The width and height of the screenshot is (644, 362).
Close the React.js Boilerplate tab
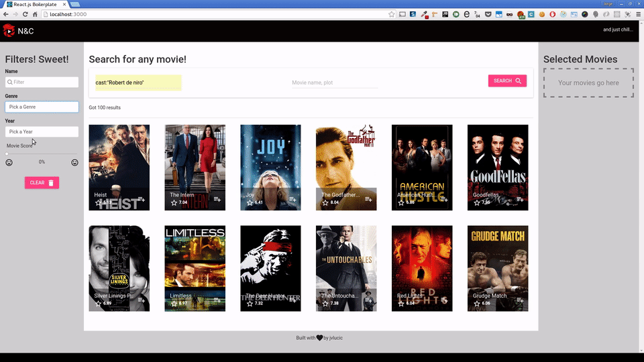[x=64, y=4]
